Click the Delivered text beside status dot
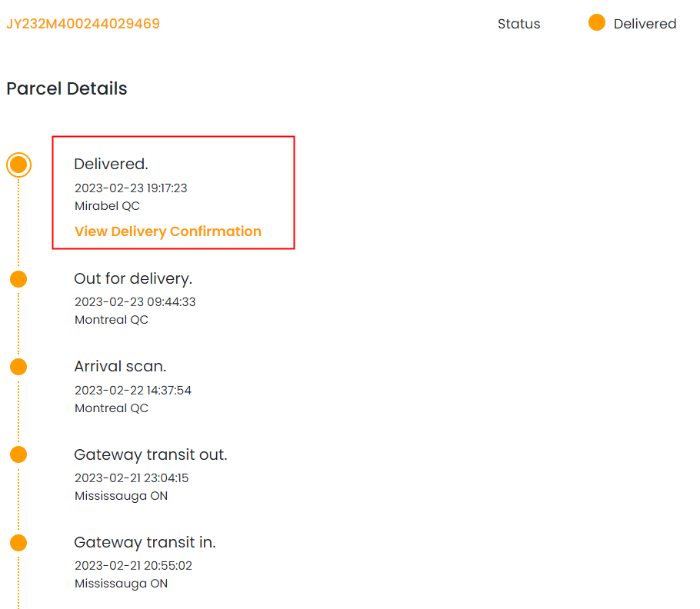The image size is (700, 609). click(x=645, y=24)
